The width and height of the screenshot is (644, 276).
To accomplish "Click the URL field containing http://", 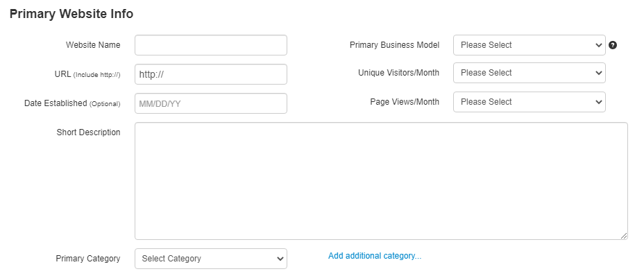I will coord(211,74).
